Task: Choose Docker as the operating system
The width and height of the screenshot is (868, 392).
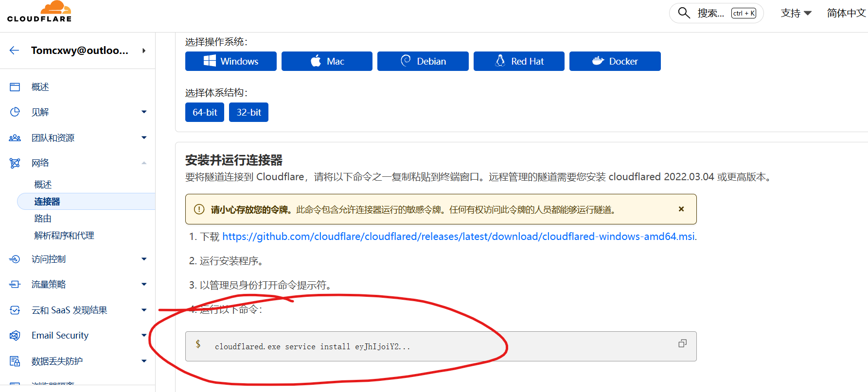Action: [x=615, y=61]
